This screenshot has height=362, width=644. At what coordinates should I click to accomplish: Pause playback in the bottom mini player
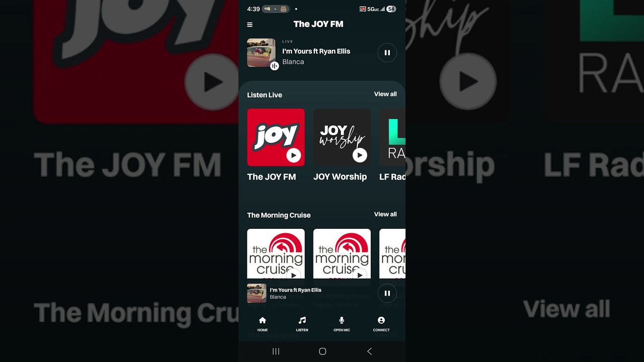[x=387, y=293]
